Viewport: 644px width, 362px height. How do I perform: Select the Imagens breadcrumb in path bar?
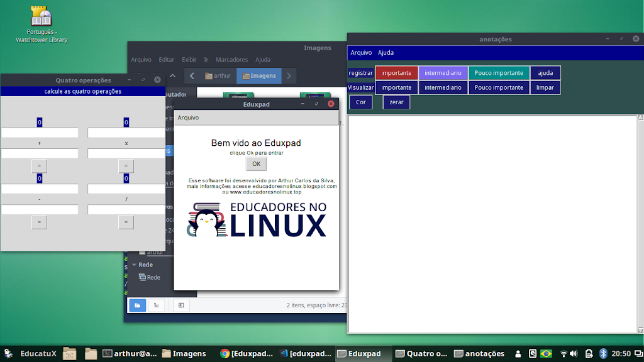coord(259,76)
